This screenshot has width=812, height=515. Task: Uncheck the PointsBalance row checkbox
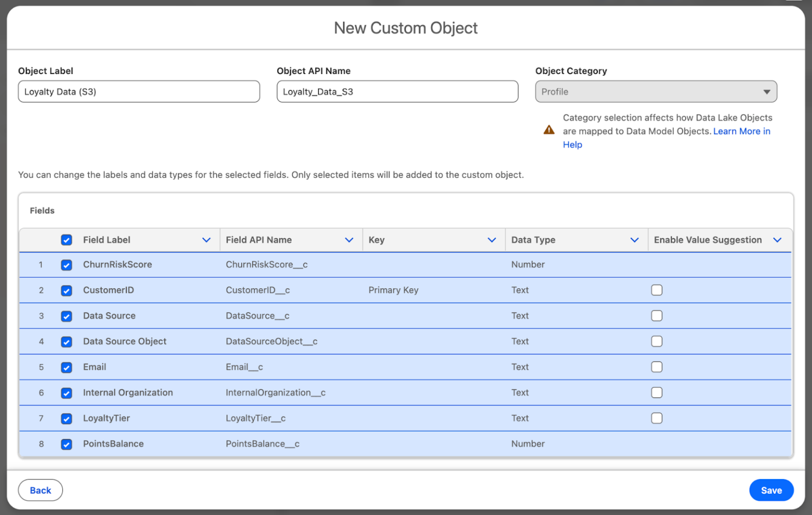67,444
